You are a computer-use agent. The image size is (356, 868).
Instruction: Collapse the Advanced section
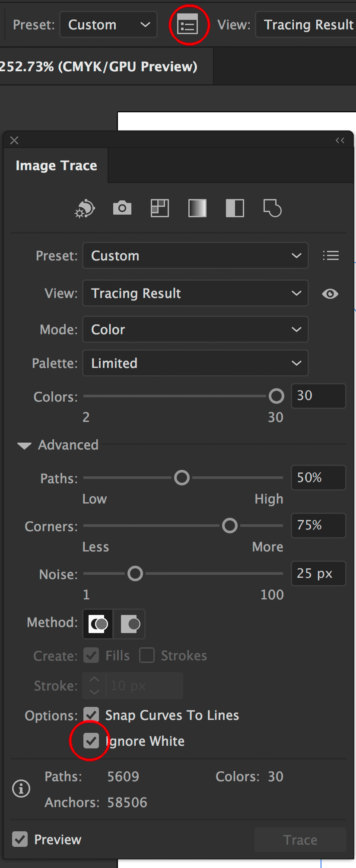click(25, 445)
